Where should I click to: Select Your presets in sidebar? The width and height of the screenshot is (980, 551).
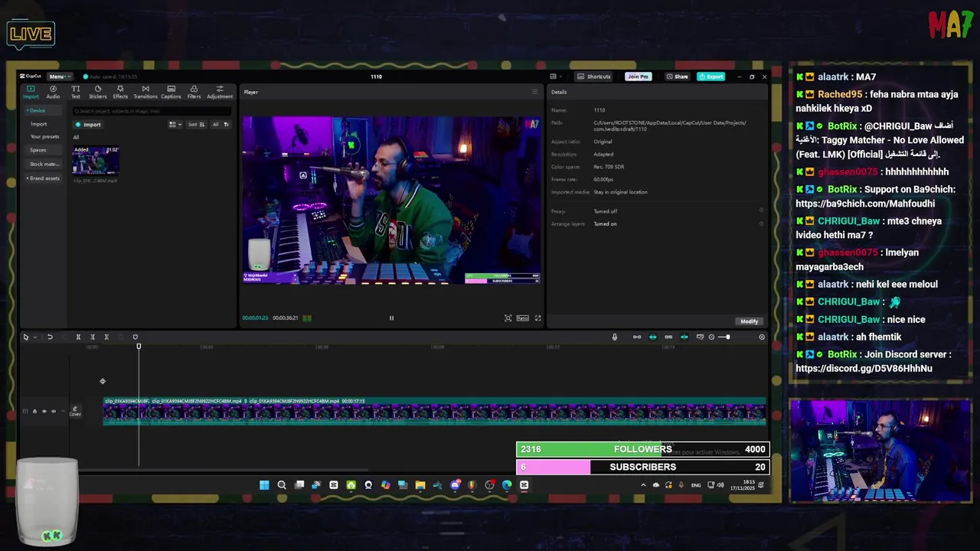44,136
